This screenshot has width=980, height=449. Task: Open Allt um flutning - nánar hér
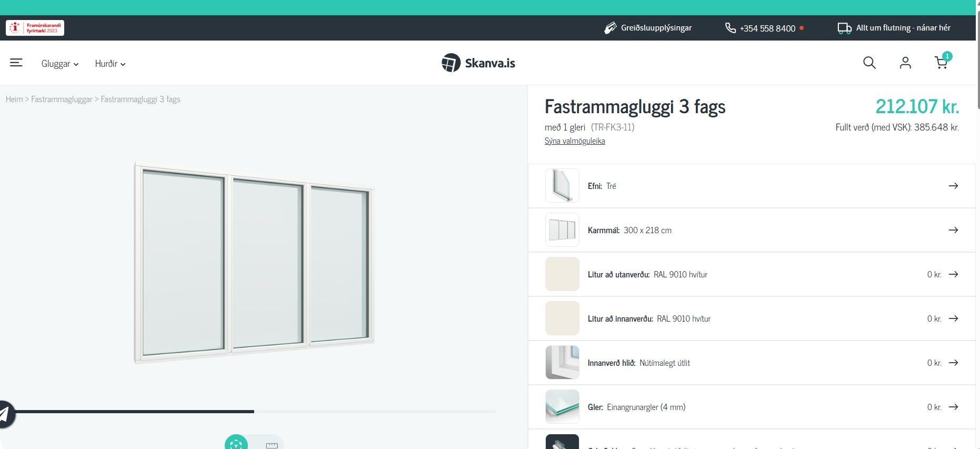click(x=903, y=28)
